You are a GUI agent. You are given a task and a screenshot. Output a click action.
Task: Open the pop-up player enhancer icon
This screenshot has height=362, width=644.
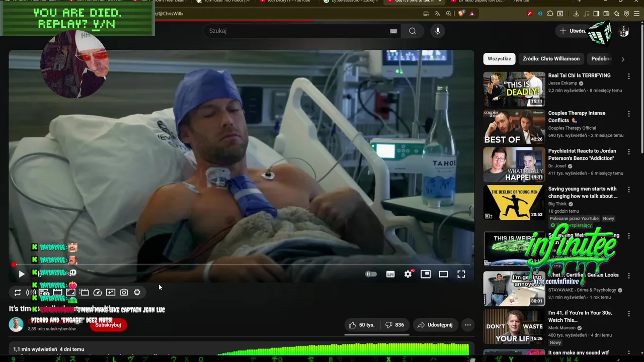84,292
